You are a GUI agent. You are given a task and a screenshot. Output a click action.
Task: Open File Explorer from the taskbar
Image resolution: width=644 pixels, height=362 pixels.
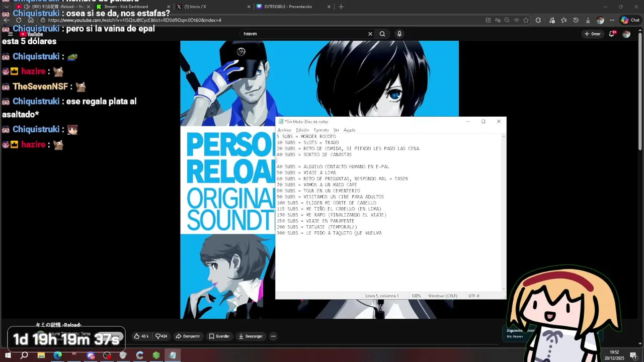[41, 355]
